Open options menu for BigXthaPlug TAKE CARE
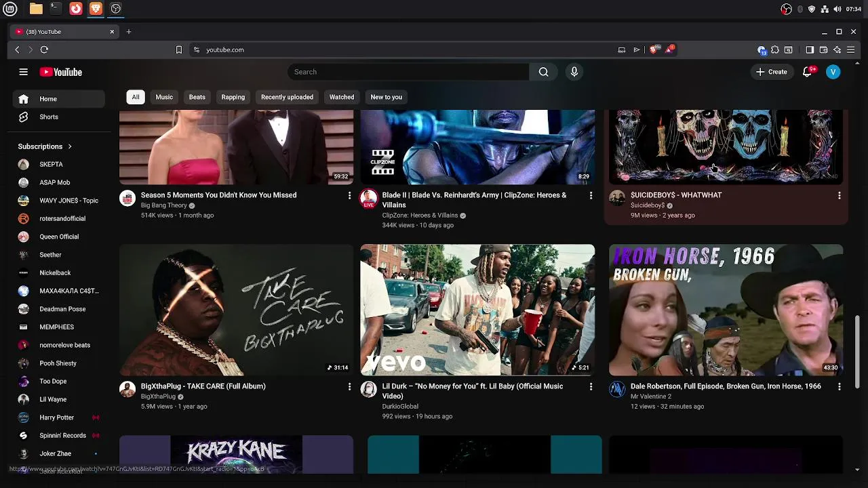The width and height of the screenshot is (868, 488). [349, 386]
